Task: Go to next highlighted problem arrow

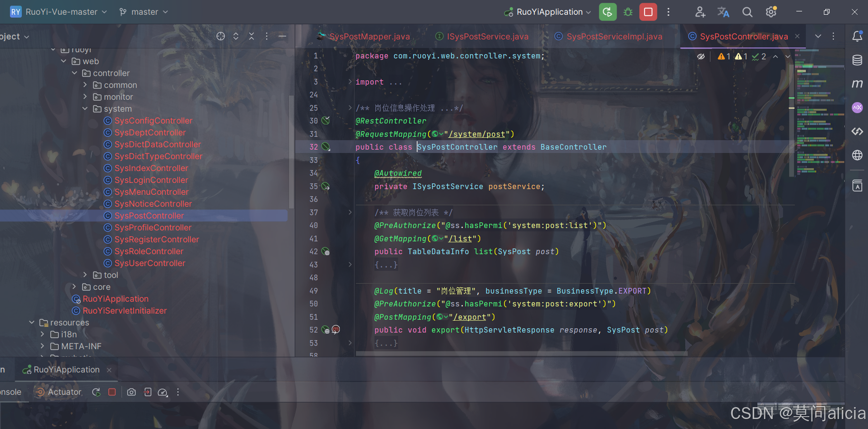Action: click(788, 57)
